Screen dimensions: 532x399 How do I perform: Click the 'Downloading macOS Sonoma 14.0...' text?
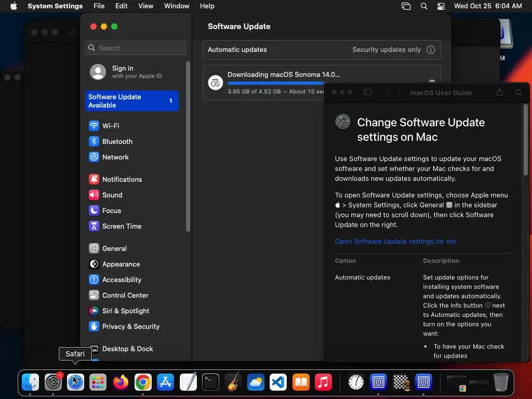pyautogui.click(x=284, y=75)
